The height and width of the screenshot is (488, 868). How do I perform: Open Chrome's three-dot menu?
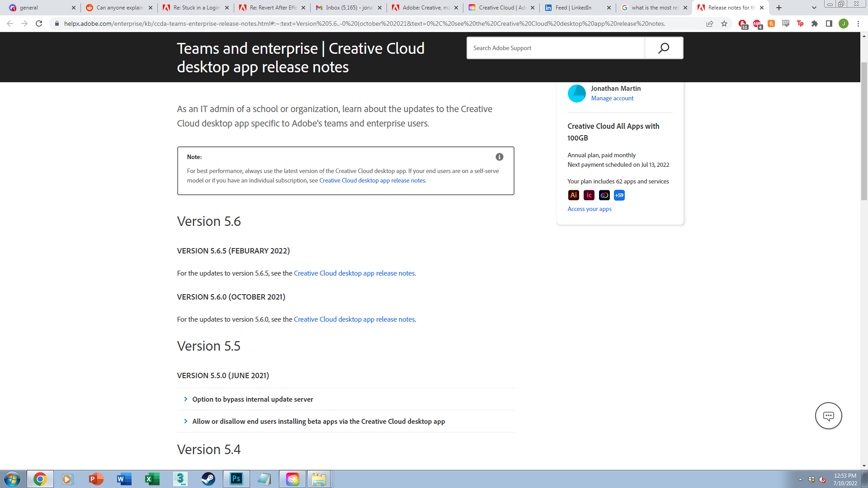[x=859, y=23]
